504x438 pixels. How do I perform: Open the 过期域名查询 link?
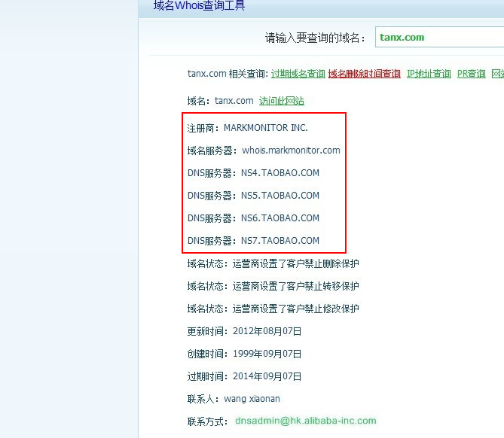point(298,74)
